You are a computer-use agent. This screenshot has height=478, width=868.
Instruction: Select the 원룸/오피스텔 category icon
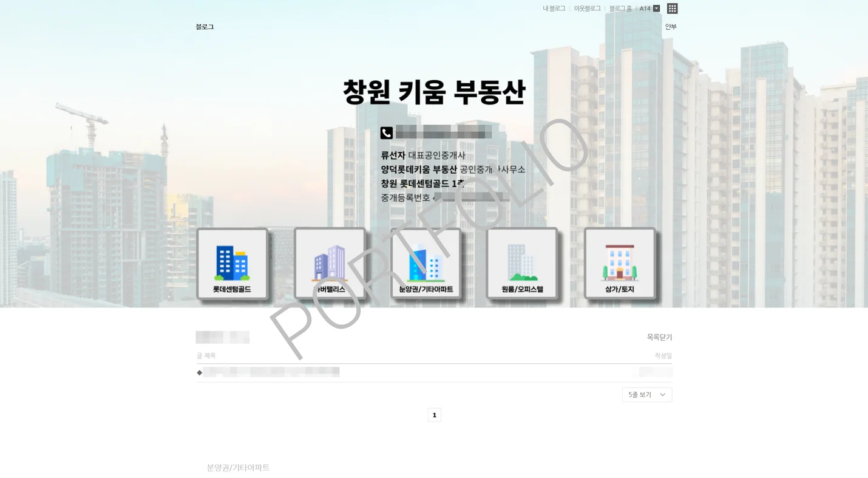522,263
